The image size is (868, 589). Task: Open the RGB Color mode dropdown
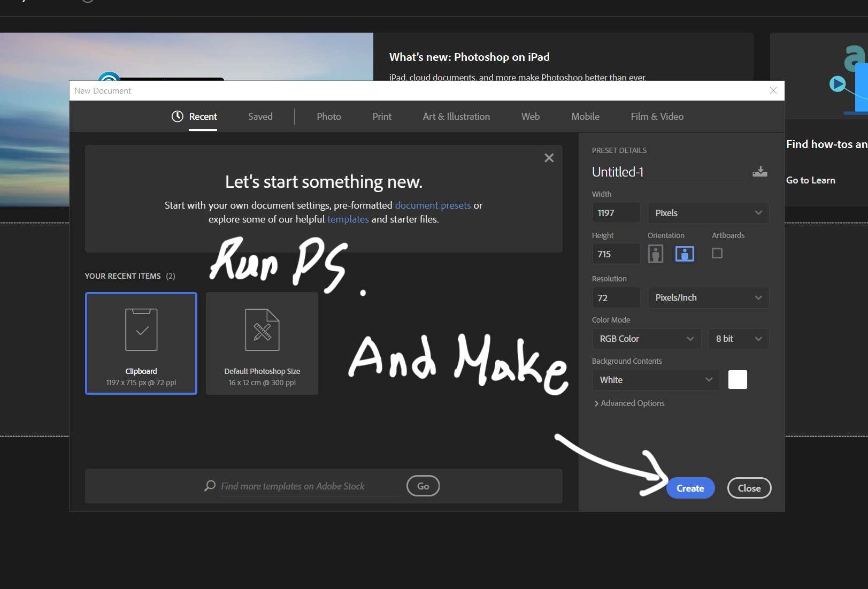[646, 339]
